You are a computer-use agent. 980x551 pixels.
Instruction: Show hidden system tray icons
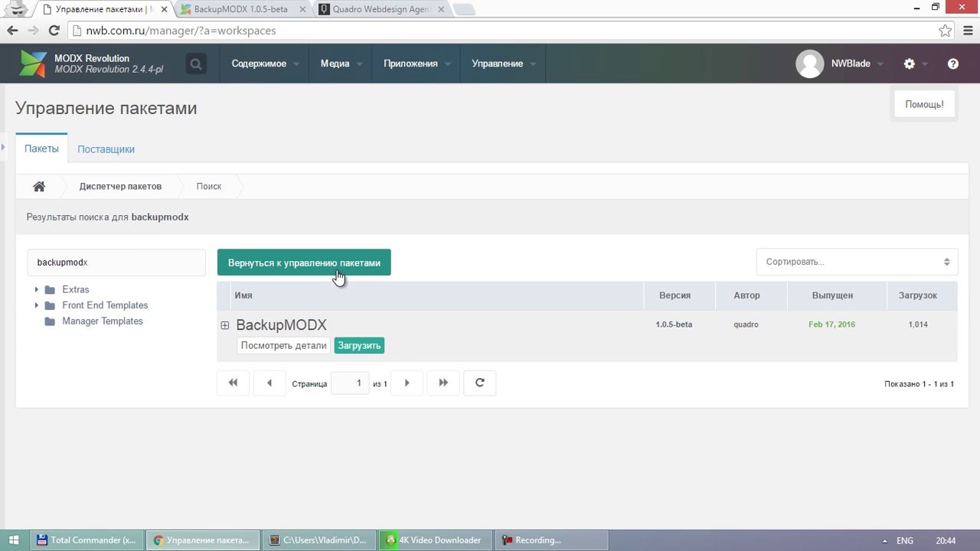(885, 540)
